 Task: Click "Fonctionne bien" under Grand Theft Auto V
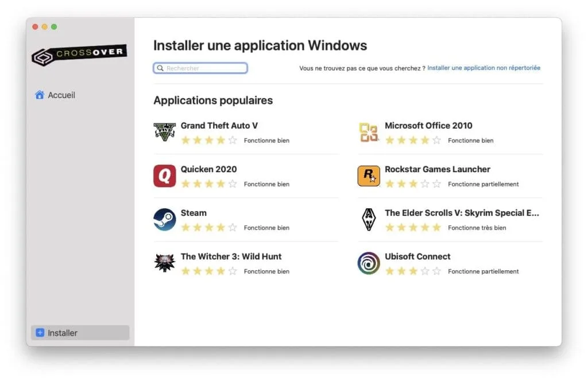(266, 141)
